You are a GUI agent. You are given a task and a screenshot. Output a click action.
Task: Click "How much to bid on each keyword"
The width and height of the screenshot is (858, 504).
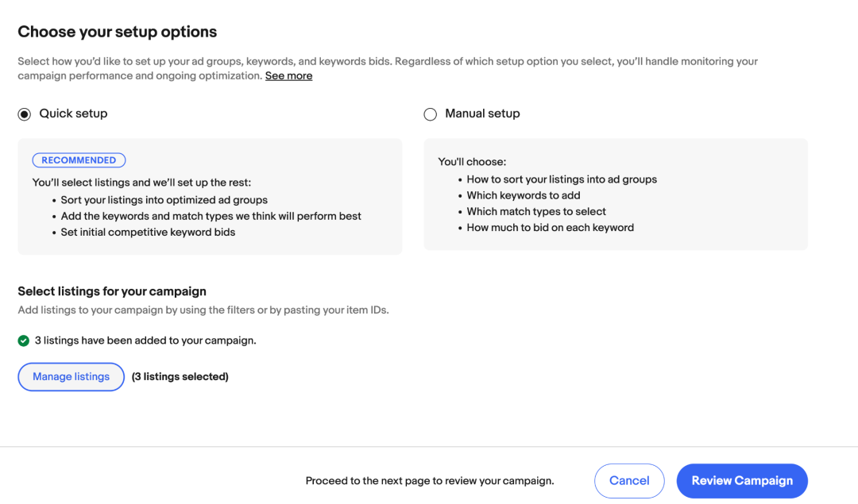[550, 228]
